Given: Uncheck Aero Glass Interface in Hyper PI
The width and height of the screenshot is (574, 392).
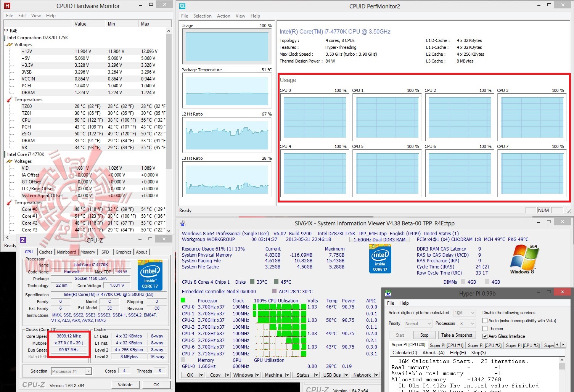Looking at the screenshot, I should tap(485, 336).
